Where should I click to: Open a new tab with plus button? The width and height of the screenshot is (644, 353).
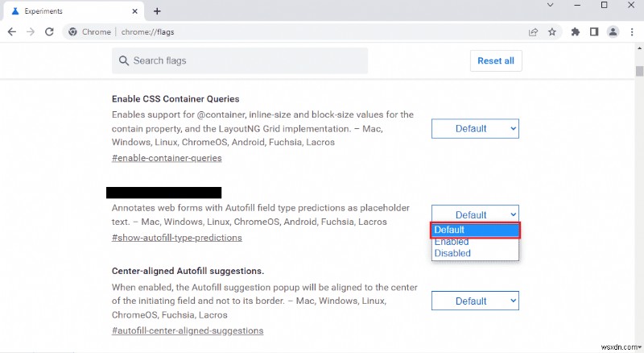coord(157,11)
